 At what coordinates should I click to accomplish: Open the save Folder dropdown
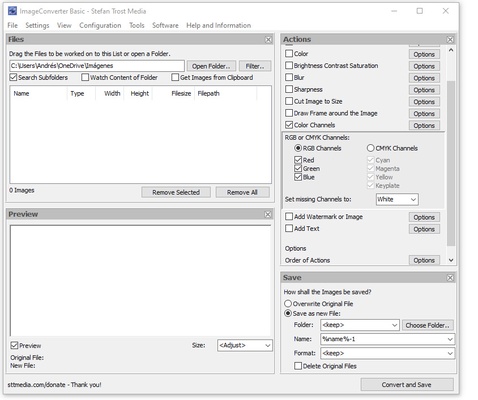(360, 325)
